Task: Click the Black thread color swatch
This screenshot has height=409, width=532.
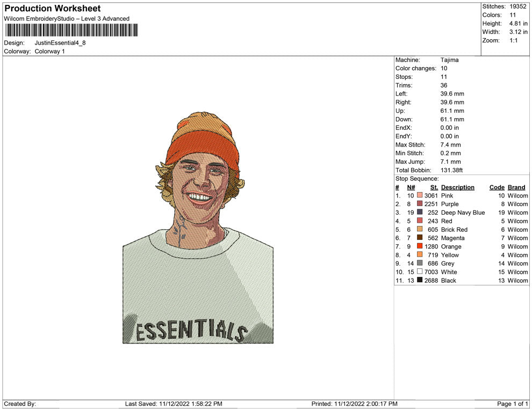Action: click(420, 280)
